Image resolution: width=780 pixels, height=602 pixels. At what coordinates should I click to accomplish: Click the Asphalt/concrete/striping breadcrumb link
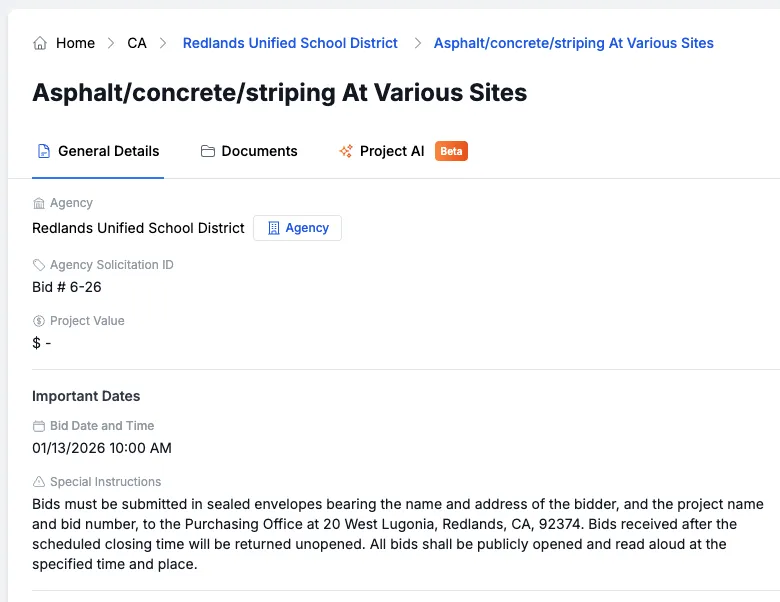point(573,43)
